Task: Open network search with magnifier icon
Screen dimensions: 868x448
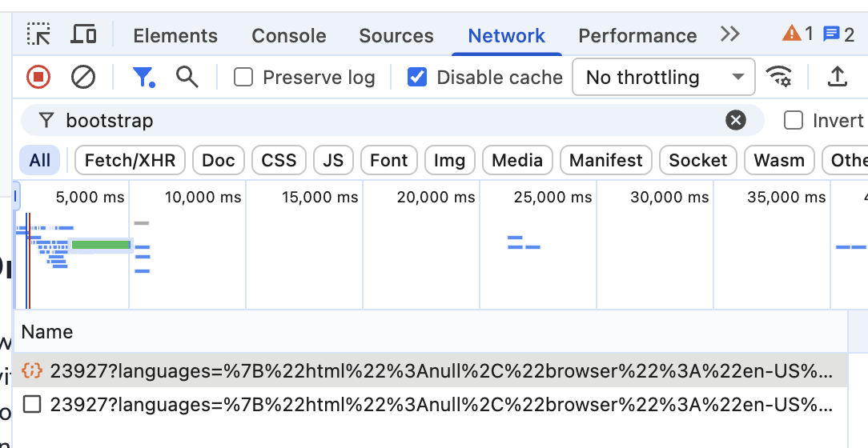Action: point(187,77)
